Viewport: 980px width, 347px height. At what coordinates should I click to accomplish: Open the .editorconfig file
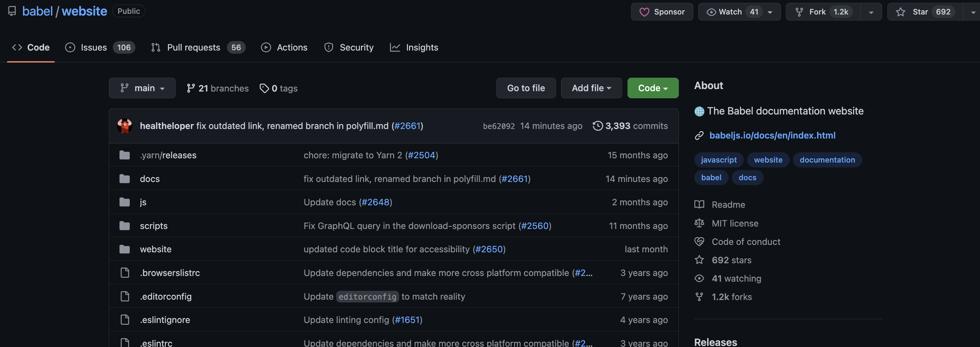pos(165,296)
